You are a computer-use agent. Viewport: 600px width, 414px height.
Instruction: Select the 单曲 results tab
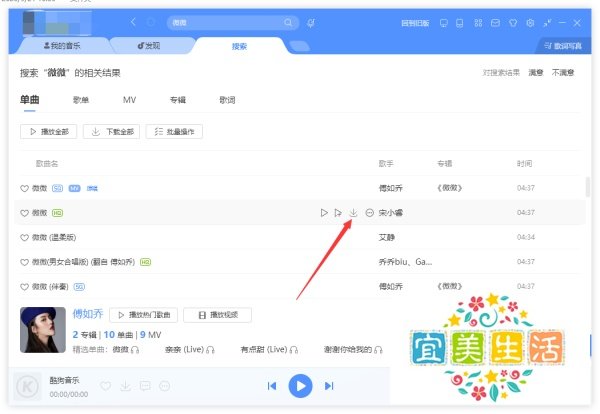29,100
